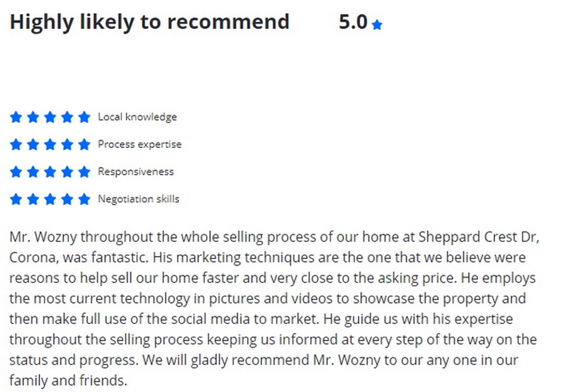This screenshot has width=562, height=392.
Task: Click the fifth star in Negotiation skills row
Action: (x=84, y=199)
